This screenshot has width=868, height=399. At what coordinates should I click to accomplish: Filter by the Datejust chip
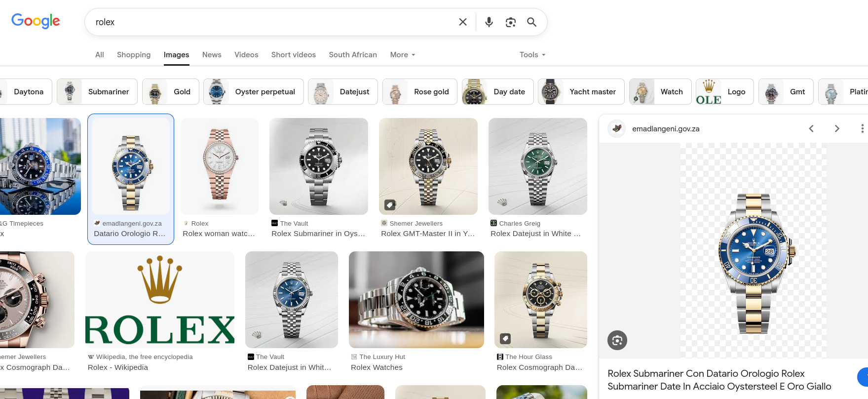pos(343,92)
